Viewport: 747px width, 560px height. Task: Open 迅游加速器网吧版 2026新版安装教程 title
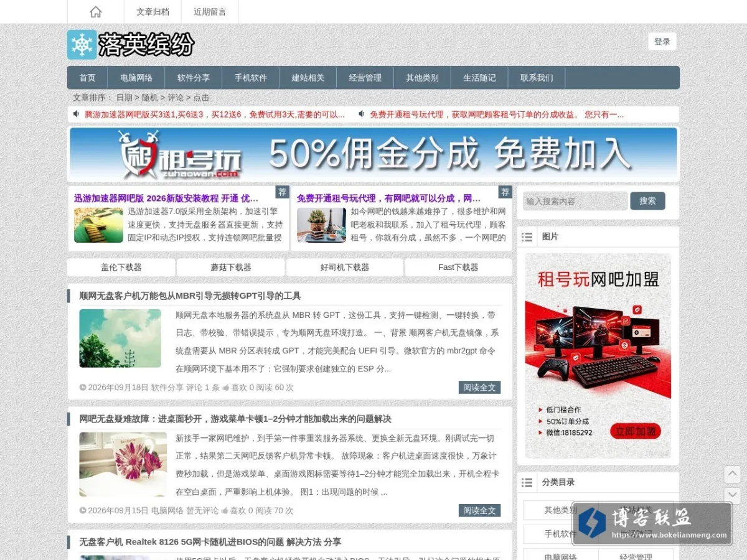tap(166, 198)
